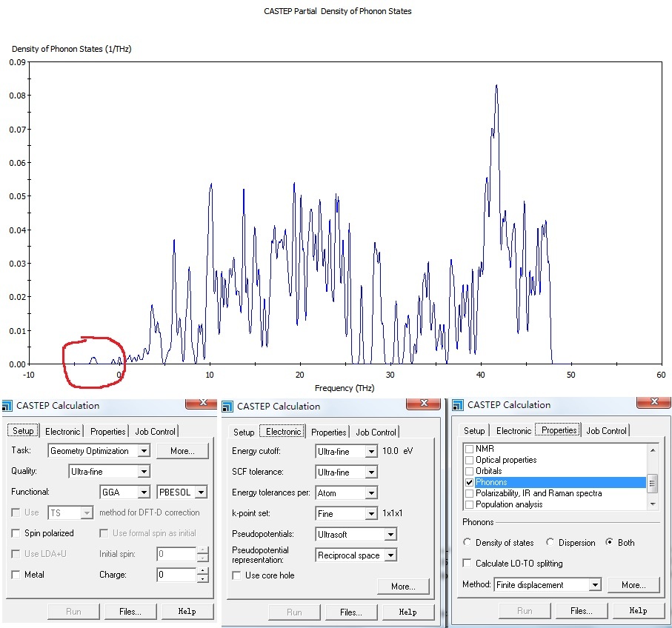Enable Optical properties checkbox
Viewport: 672px width, 628px height.
tap(469, 460)
